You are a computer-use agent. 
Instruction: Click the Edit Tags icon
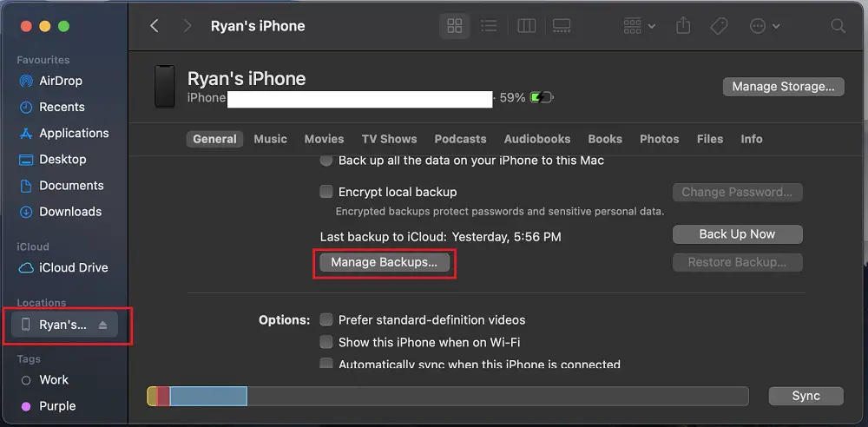(x=719, y=25)
